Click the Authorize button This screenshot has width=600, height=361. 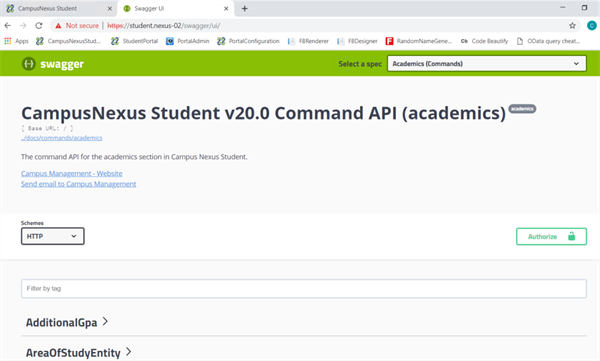551,237
